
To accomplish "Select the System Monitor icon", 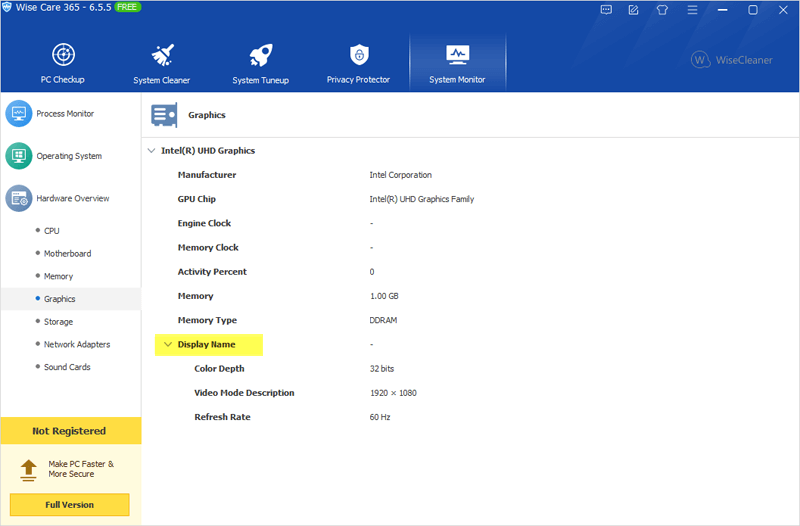I will (x=458, y=55).
